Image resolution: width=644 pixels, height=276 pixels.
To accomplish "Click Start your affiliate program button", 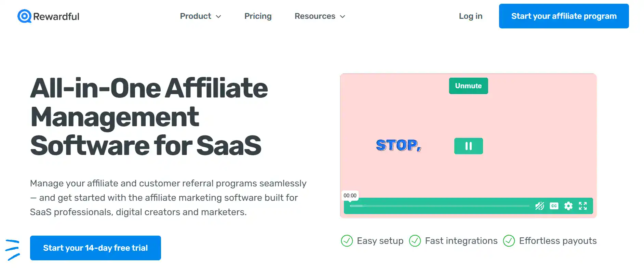I will point(564,16).
